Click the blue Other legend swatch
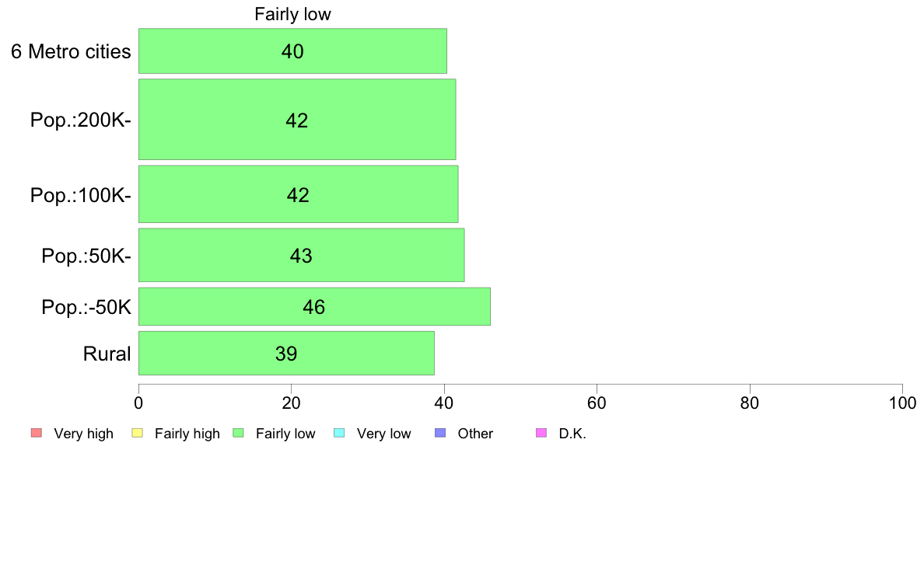This screenshot has height=572, width=924. [x=440, y=433]
